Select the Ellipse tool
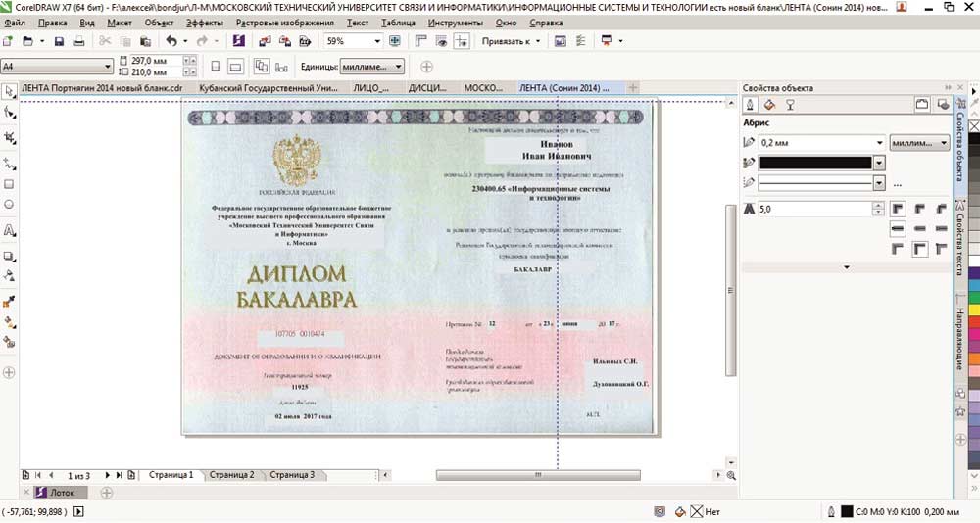Image resolution: width=980 pixels, height=523 pixels. tap(10, 205)
